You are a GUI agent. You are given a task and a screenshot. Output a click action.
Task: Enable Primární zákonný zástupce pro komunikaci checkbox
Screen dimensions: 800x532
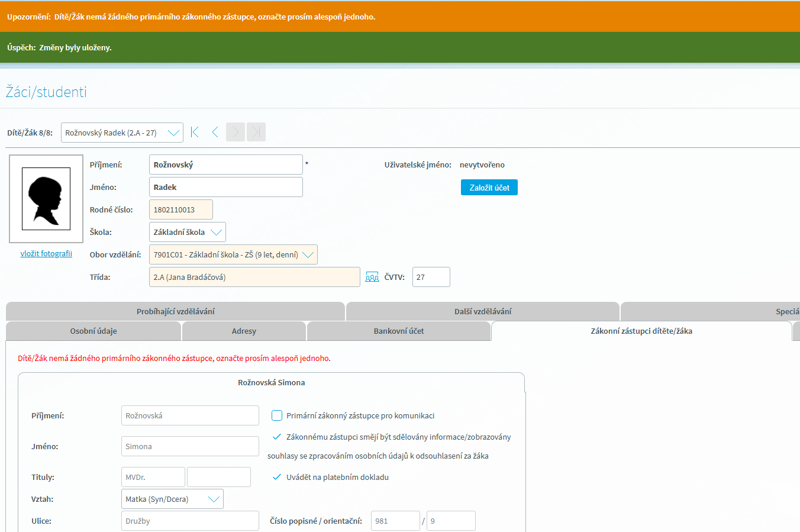[277, 415]
